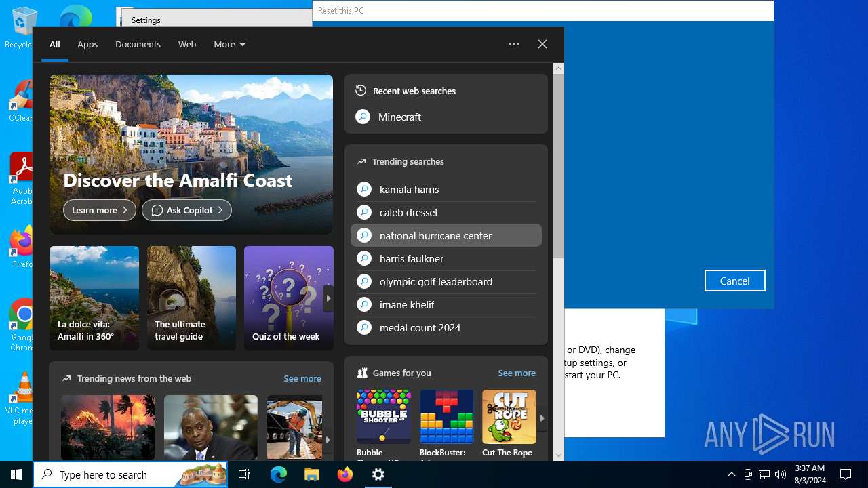This screenshot has height=488, width=868.
Task: Click the search icon beside harris faulkner
Action: [364, 258]
